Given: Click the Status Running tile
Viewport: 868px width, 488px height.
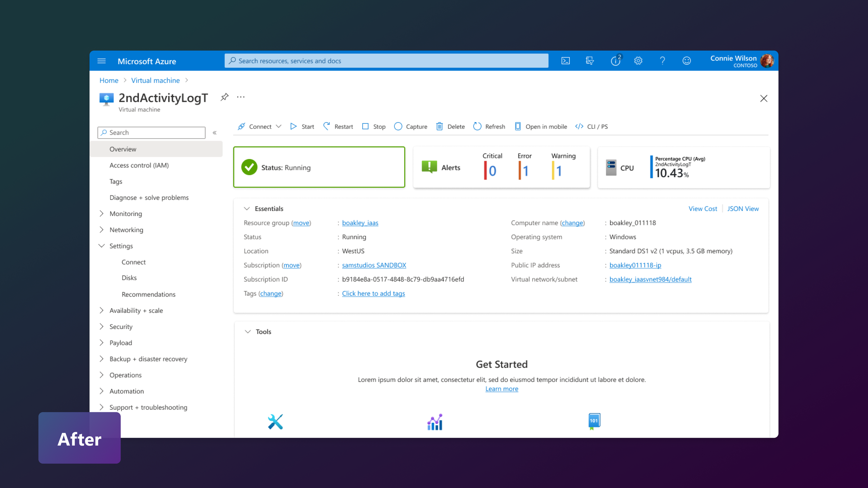Looking at the screenshot, I should click(319, 167).
